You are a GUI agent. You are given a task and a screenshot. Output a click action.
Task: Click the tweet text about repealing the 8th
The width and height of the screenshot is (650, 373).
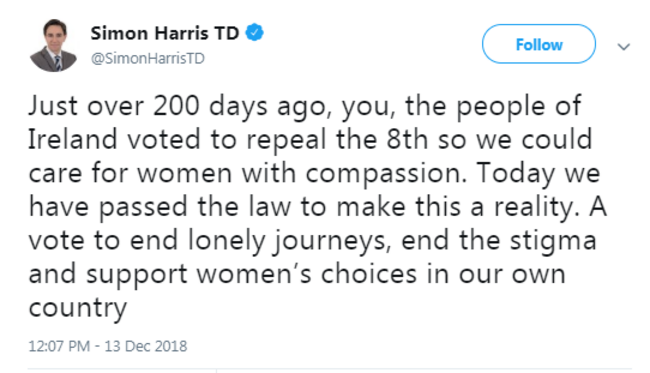[x=318, y=206]
